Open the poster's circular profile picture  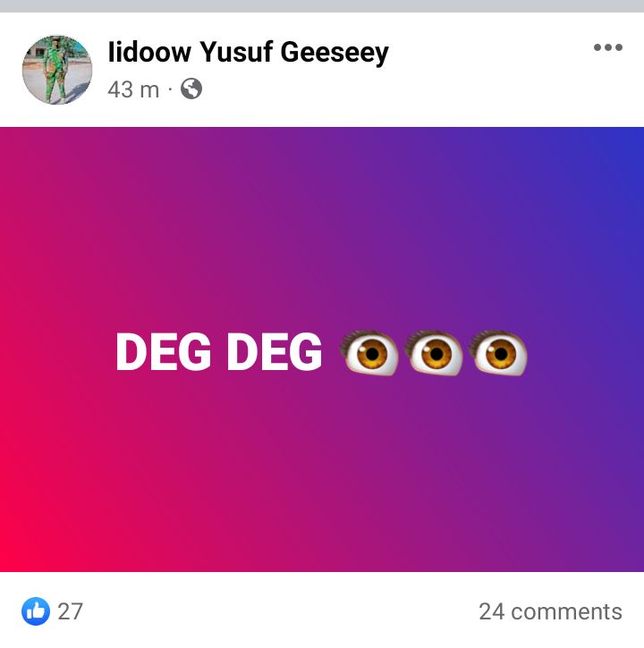click(57, 70)
